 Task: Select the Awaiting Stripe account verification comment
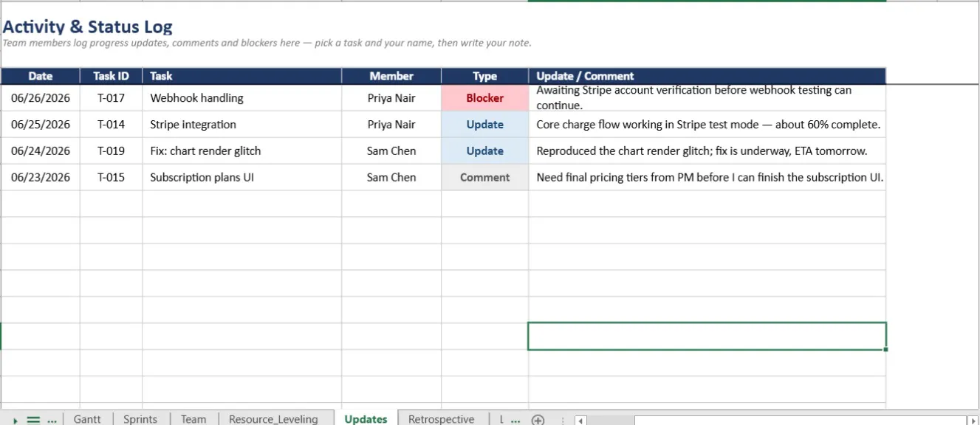pyautogui.click(x=707, y=98)
